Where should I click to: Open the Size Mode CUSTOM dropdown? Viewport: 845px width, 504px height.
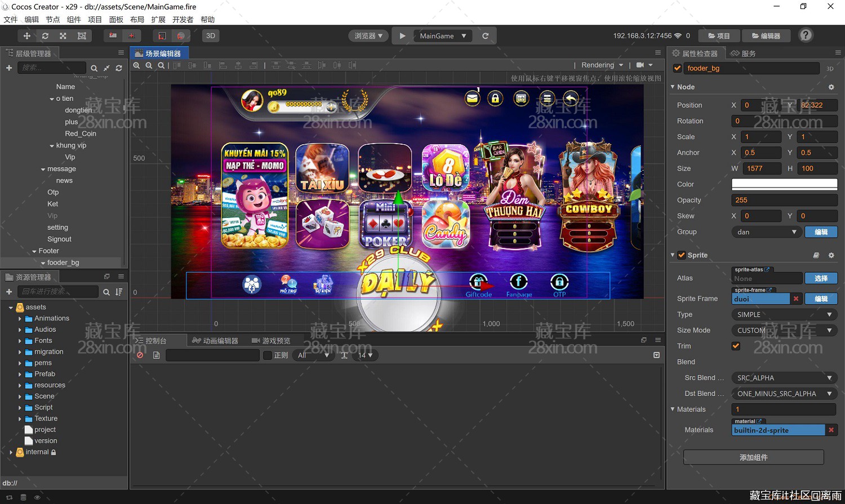click(784, 331)
